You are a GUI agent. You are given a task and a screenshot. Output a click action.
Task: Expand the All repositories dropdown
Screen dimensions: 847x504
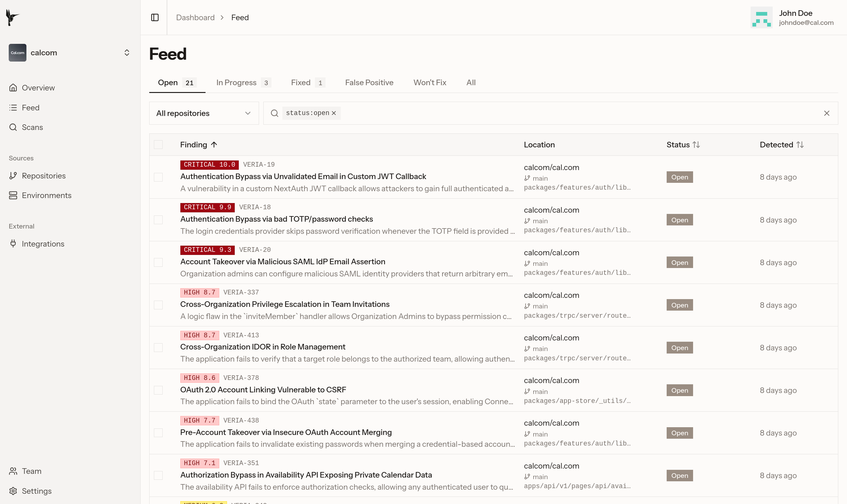(204, 113)
